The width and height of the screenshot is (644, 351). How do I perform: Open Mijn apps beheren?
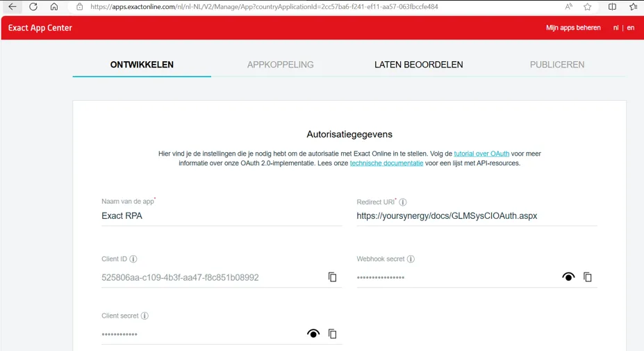point(573,28)
